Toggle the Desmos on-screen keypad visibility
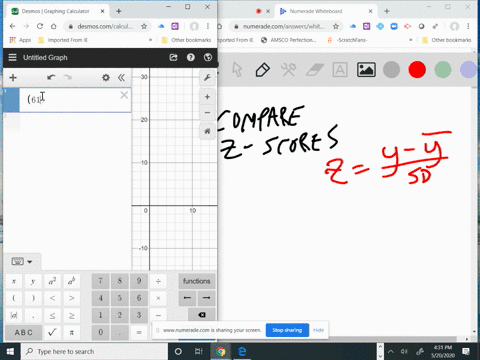 coord(22,262)
